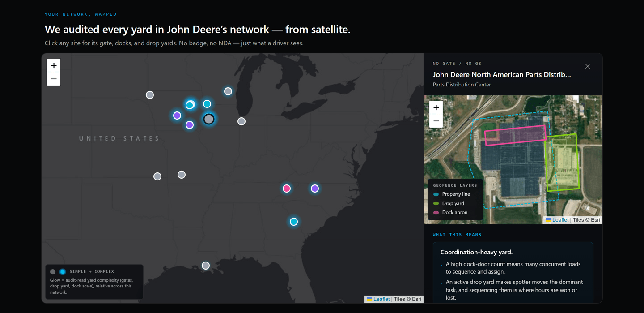
Task: Click the Drop yard legend swatch
Action: (x=436, y=203)
